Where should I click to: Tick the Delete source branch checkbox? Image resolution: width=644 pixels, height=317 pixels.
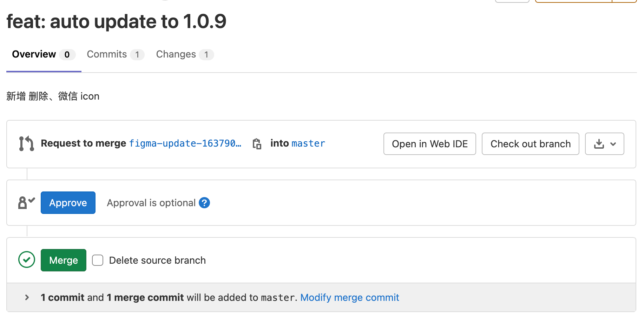(98, 260)
